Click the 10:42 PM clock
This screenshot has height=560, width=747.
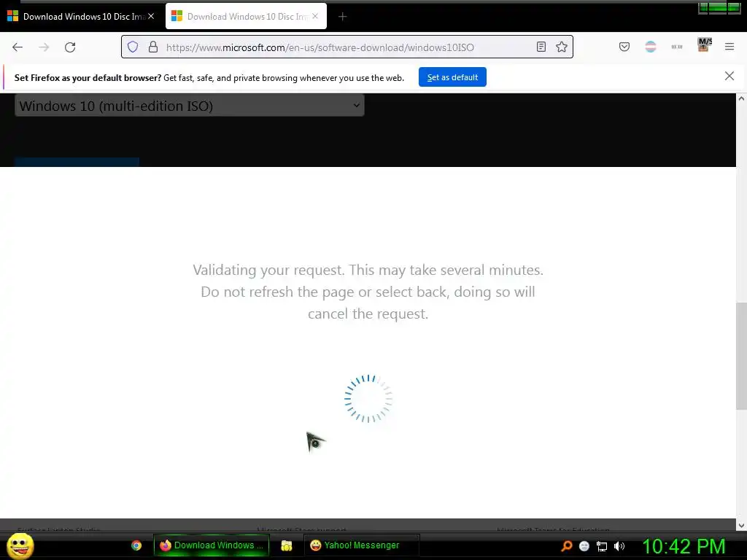coord(684,546)
